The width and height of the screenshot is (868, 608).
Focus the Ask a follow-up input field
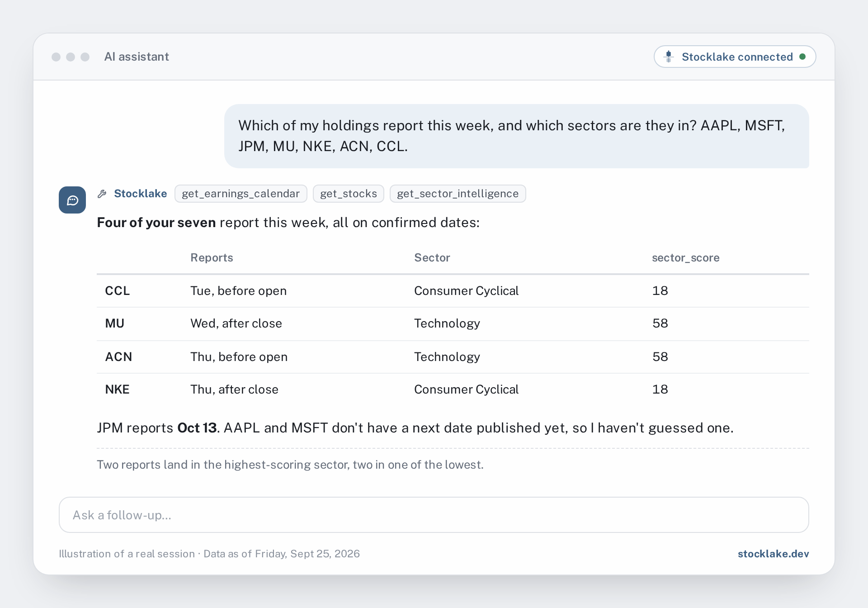tap(434, 515)
